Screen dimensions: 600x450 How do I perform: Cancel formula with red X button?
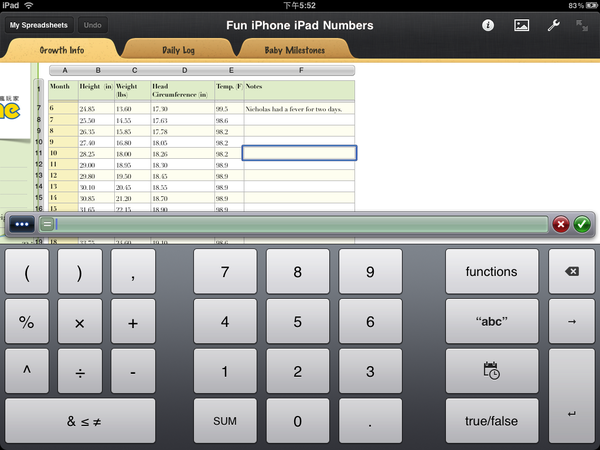tap(561, 224)
